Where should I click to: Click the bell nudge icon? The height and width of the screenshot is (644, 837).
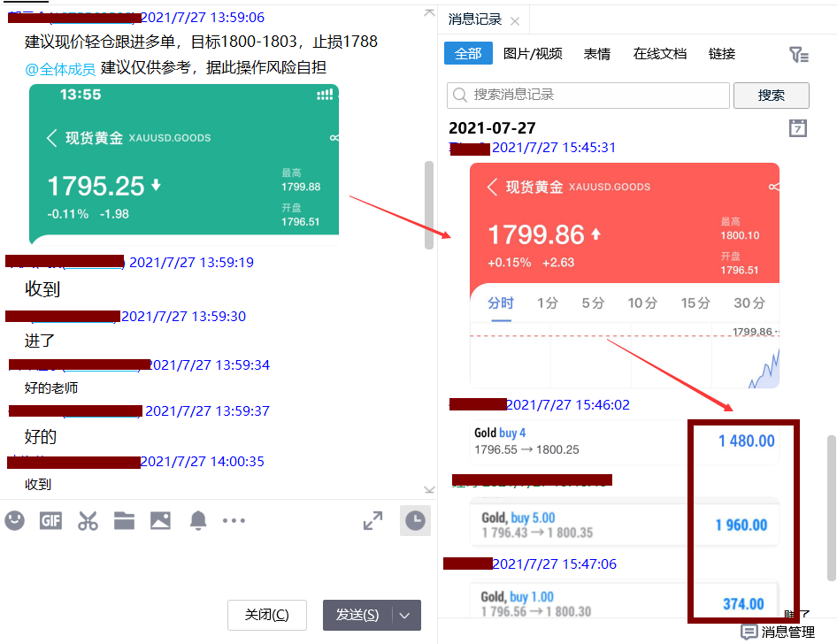pos(198,520)
